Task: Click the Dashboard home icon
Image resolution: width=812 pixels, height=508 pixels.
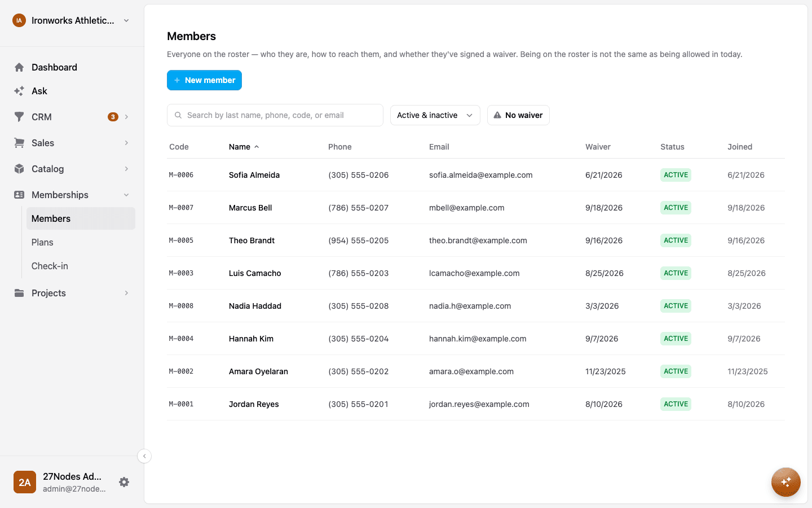Action: pos(19,67)
